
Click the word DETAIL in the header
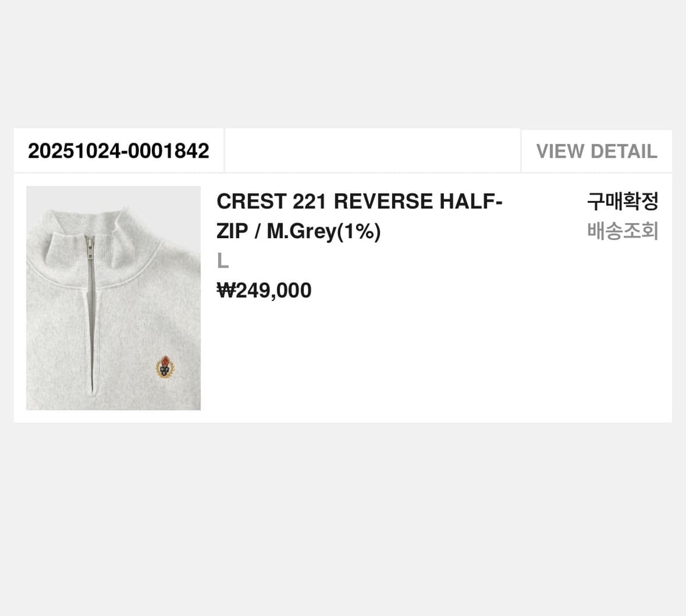point(624,151)
